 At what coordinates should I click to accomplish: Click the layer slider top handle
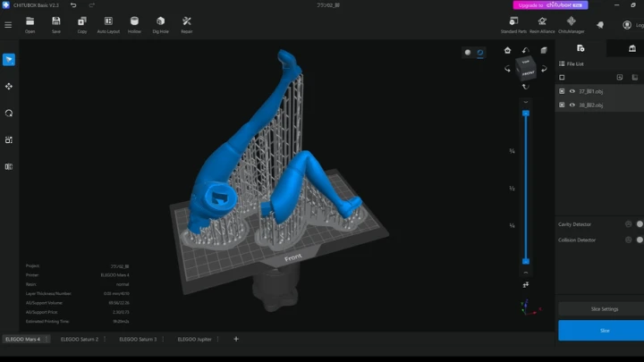[526, 114]
